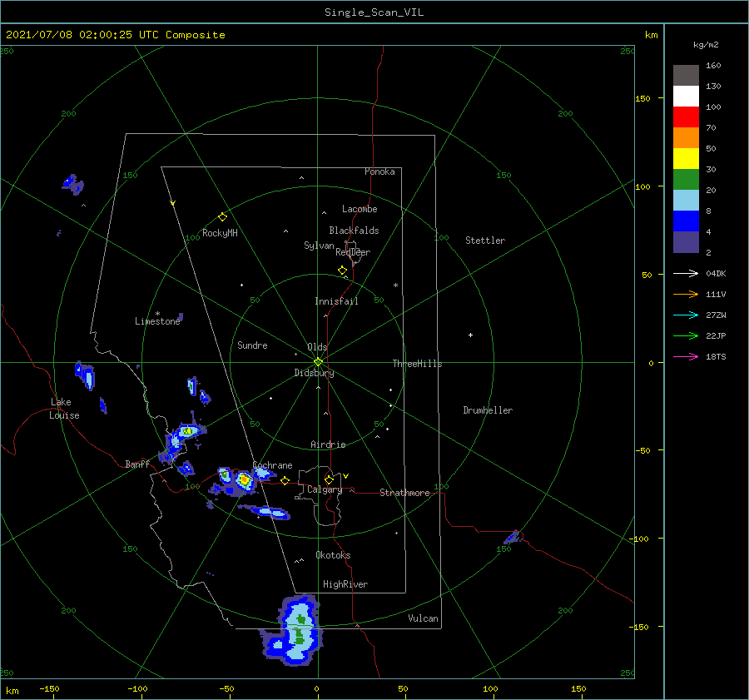Click the HighRiver label

(x=345, y=584)
